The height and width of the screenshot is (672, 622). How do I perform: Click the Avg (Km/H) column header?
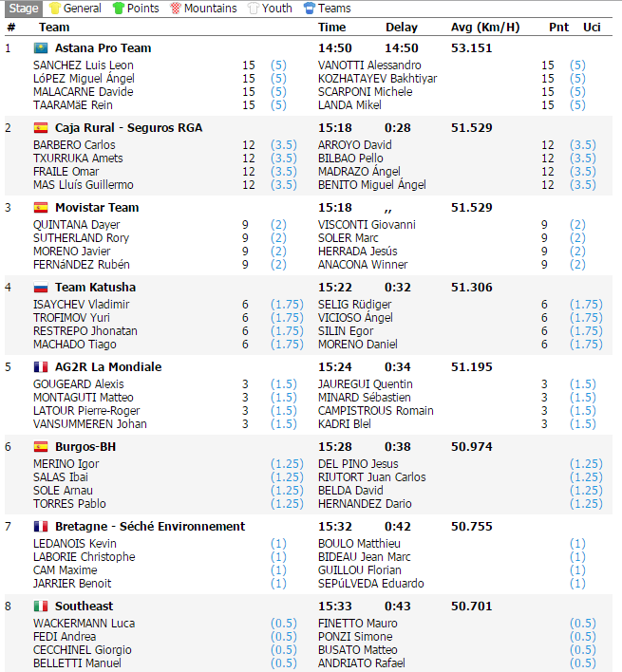(x=485, y=28)
